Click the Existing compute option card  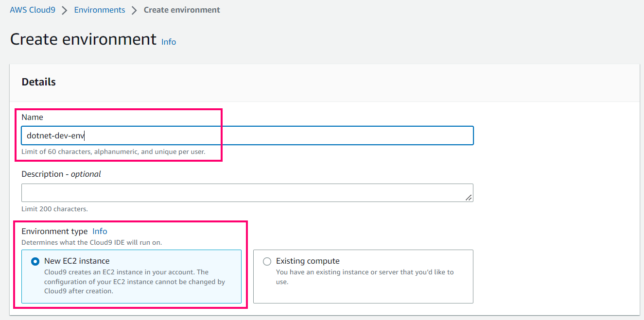coord(363,277)
